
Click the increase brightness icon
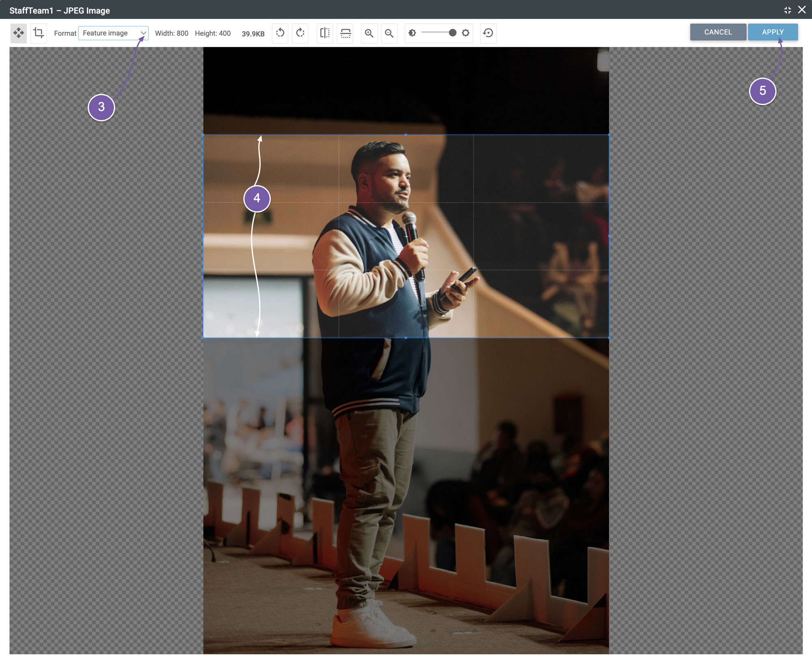pos(466,33)
